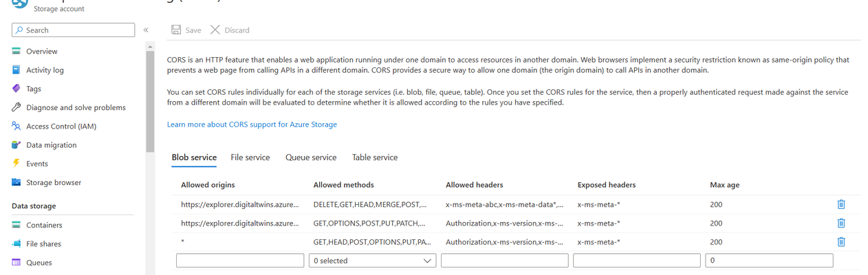Click the Discard X icon
This screenshot has width=868, height=275.
coord(215,30)
